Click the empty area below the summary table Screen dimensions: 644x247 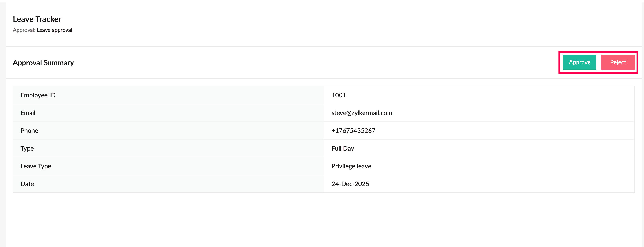(324, 220)
